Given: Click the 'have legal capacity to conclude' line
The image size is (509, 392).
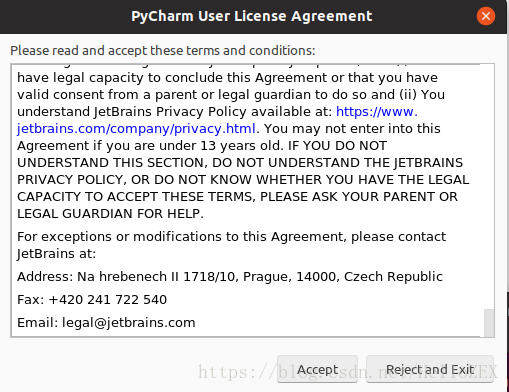Looking at the screenshot, I should pos(227,78).
